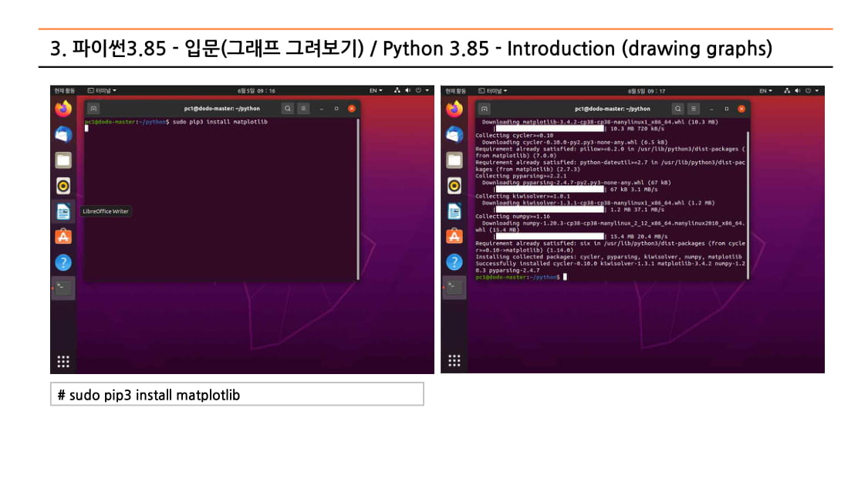
Task: Click the 'sudo pip3 install matplotlib' command in left terminal
Action: (220, 122)
